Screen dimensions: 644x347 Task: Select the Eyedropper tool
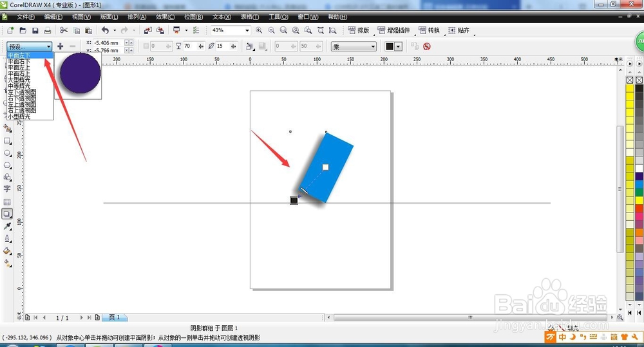pyautogui.click(x=7, y=226)
